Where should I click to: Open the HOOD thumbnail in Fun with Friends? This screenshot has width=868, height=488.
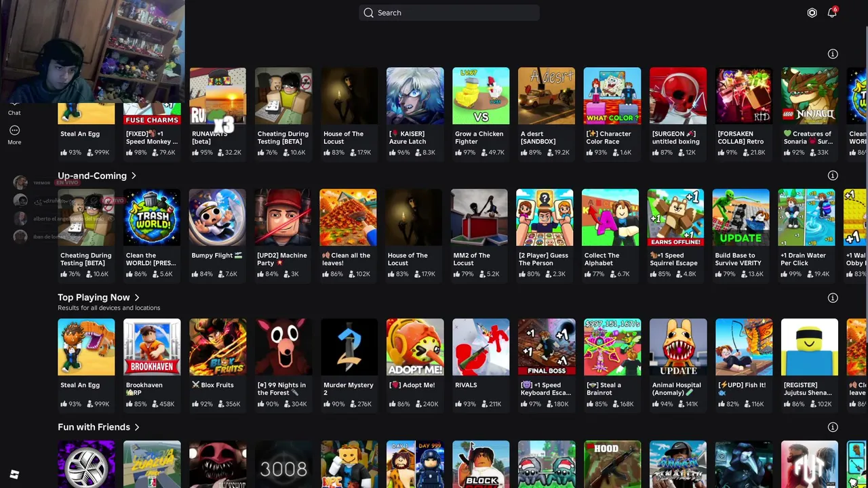(612, 465)
